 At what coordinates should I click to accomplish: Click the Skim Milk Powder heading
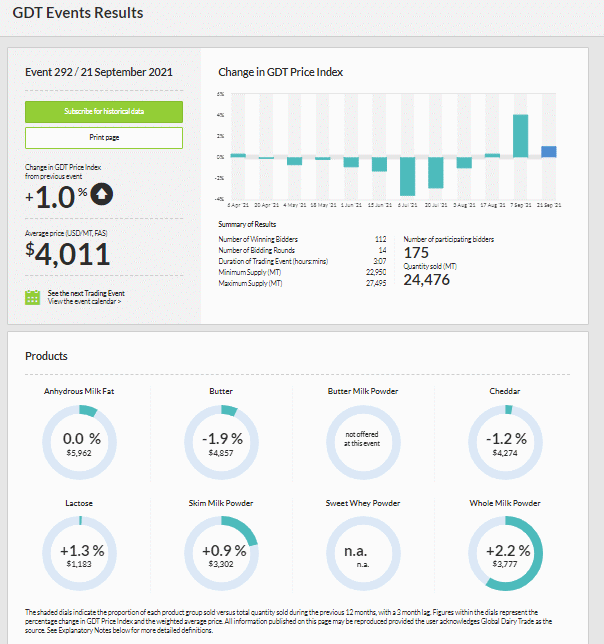coord(221,503)
